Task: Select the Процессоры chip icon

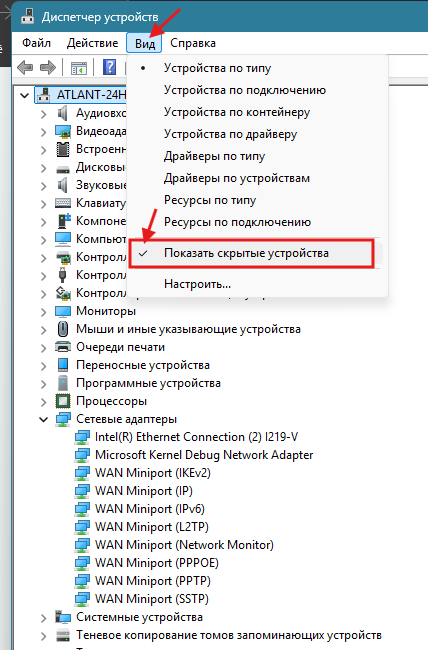Action: point(63,401)
